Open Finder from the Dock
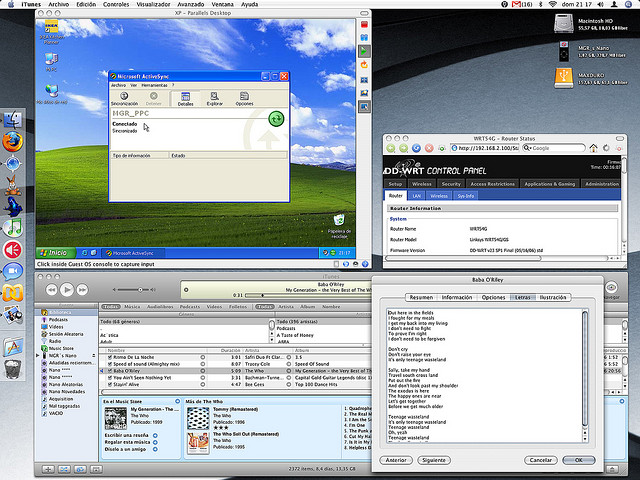The width and height of the screenshot is (640, 480). click(13, 120)
